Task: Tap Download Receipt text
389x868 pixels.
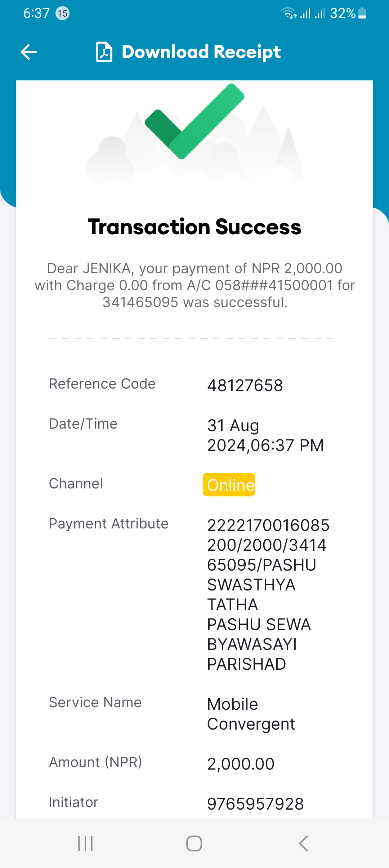Action: 201,52
